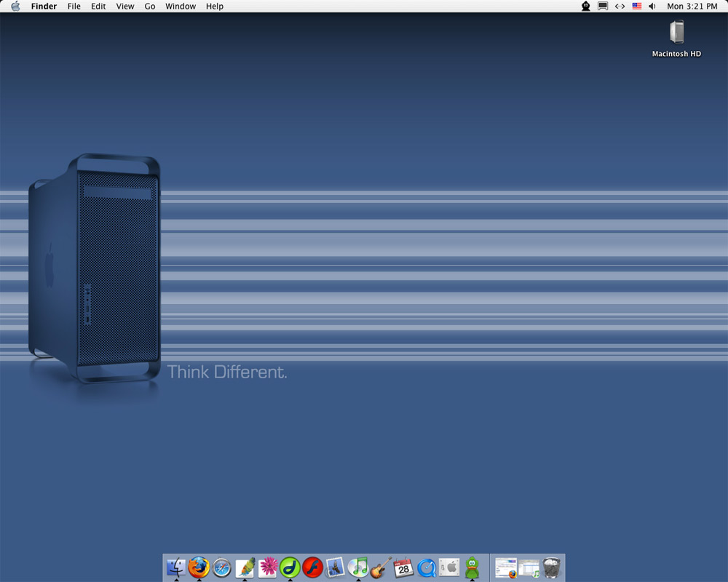Screen dimensions: 728x582
Task: Open the Finder application menu
Action: click(44, 6)
